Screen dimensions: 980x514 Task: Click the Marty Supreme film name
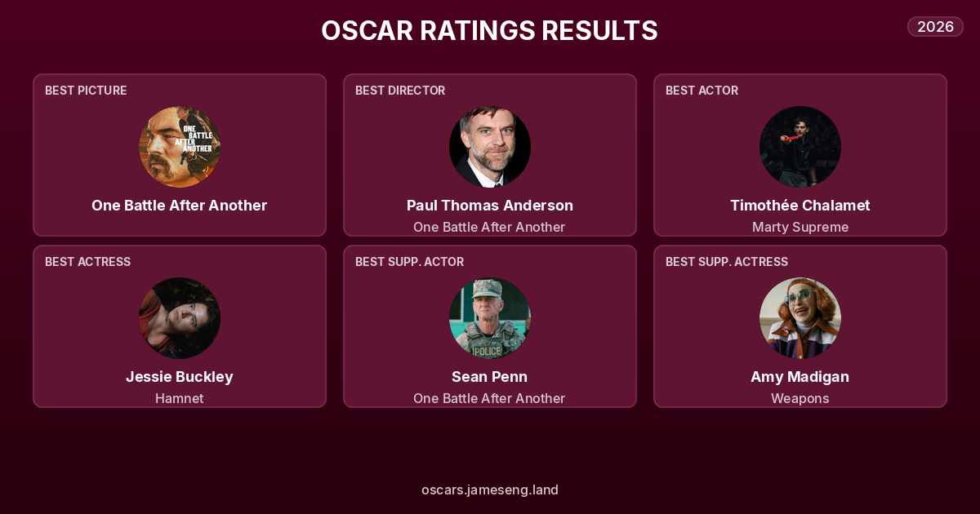click(800, 227)
